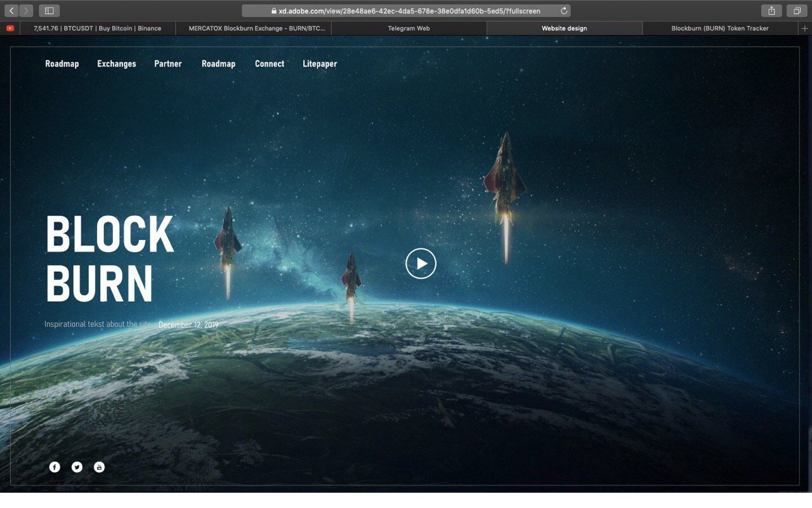Screen dimensions: 812x508
Task: Switch to the BTCUSDT Binance tab
Action: tap(98, 29)
